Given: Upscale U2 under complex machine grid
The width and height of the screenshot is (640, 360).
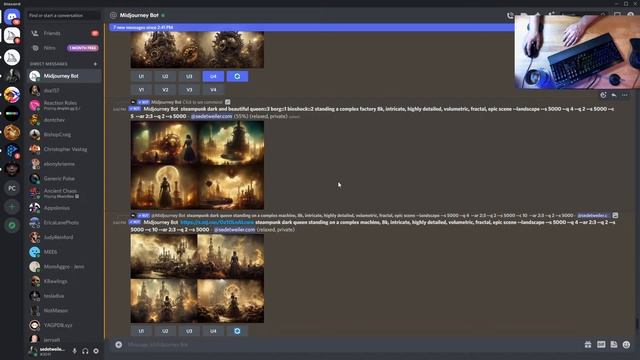Looking at the screenshot, I should click(165, 331).
